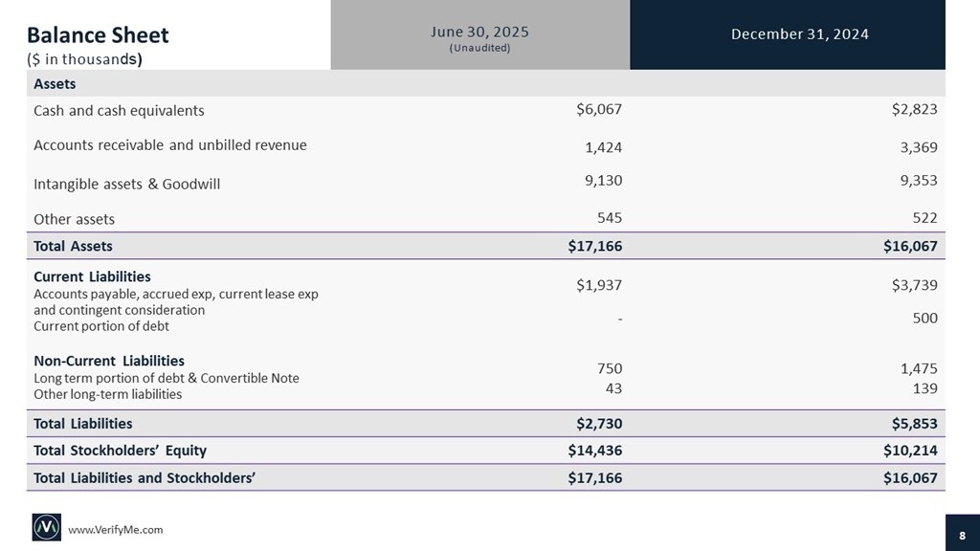
Task: Select the Current Liabilities heading
Action: pyautogui.click(x=92, y=276)
